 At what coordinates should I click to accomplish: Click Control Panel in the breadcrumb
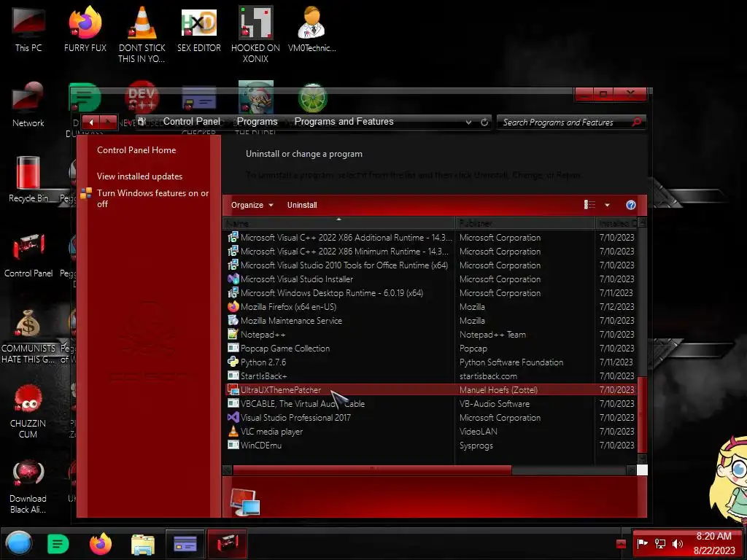click(x=192, y=122)
